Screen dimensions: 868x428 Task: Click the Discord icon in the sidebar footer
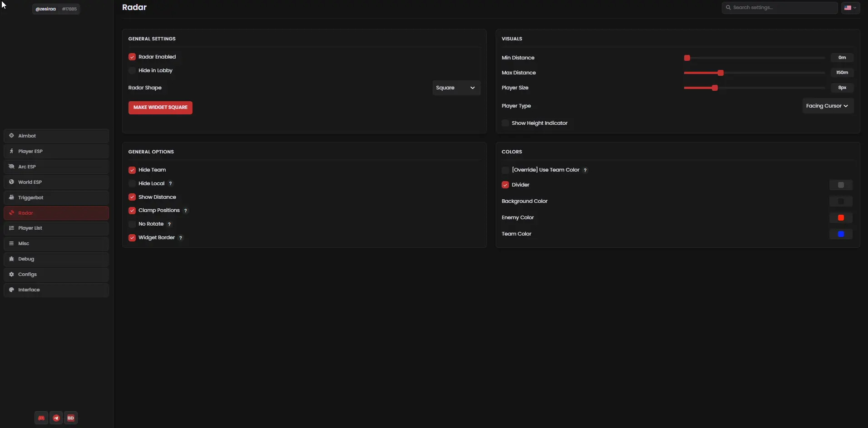41,418
